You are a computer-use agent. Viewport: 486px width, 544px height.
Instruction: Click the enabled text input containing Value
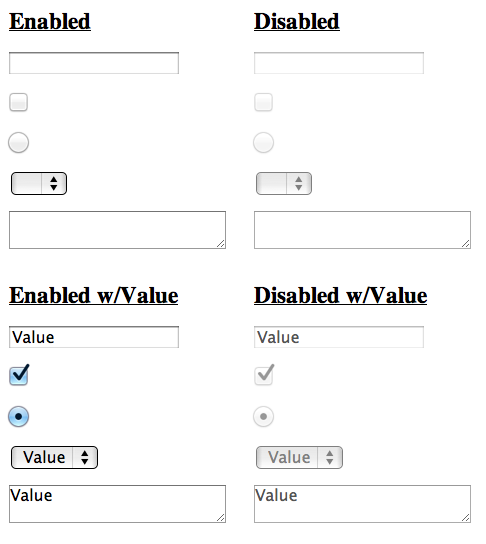click(94, 337)
